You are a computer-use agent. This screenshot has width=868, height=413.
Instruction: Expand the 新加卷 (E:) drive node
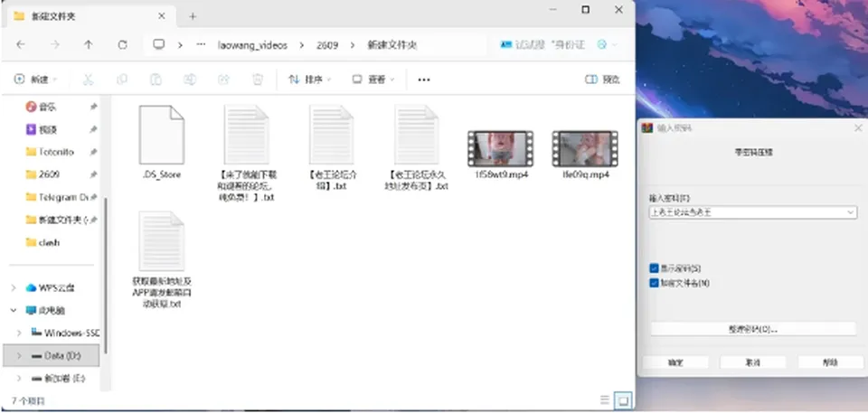19,379
